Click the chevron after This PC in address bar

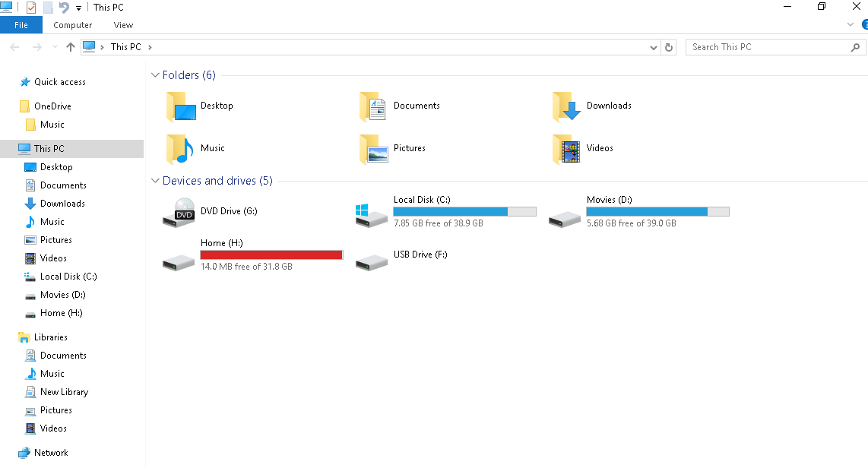150,48
